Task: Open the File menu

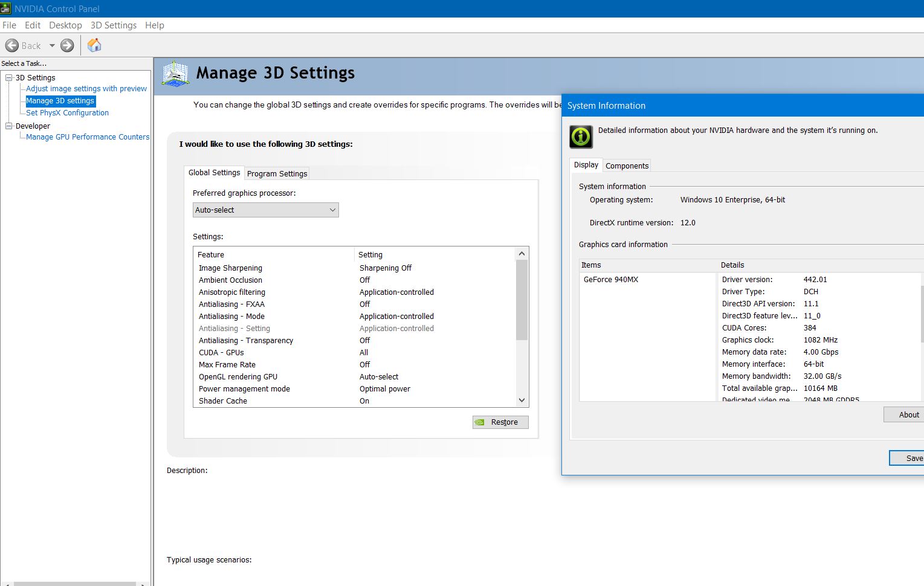Action: 9,25
